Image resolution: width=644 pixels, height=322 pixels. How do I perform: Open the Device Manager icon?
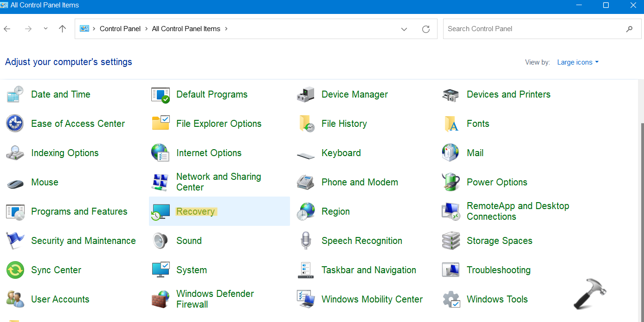pos(306,95)
